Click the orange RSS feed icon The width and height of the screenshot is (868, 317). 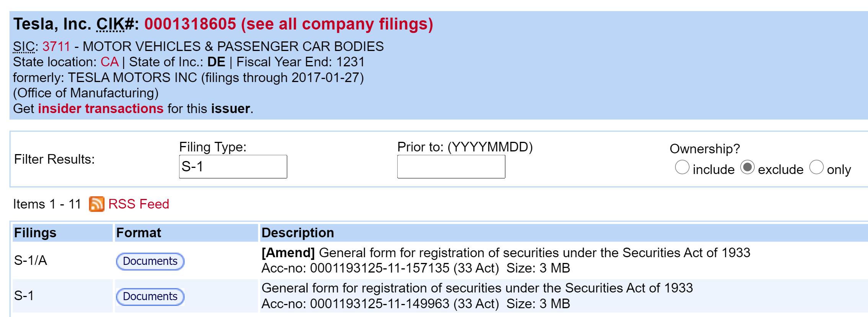(x=96, y=204)
